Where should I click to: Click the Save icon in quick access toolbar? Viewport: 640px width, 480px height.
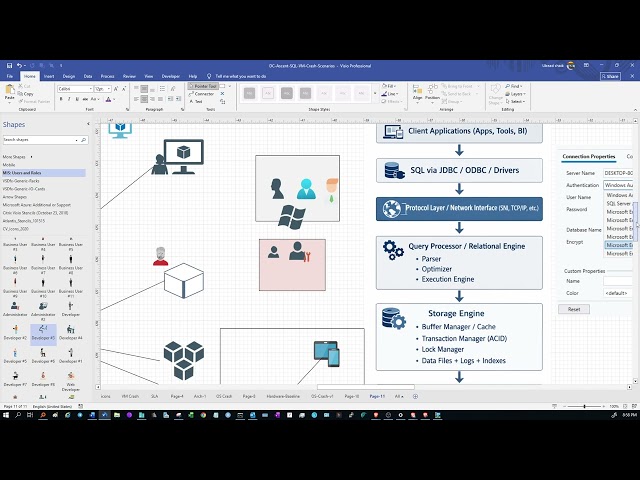tap(9, 65)
